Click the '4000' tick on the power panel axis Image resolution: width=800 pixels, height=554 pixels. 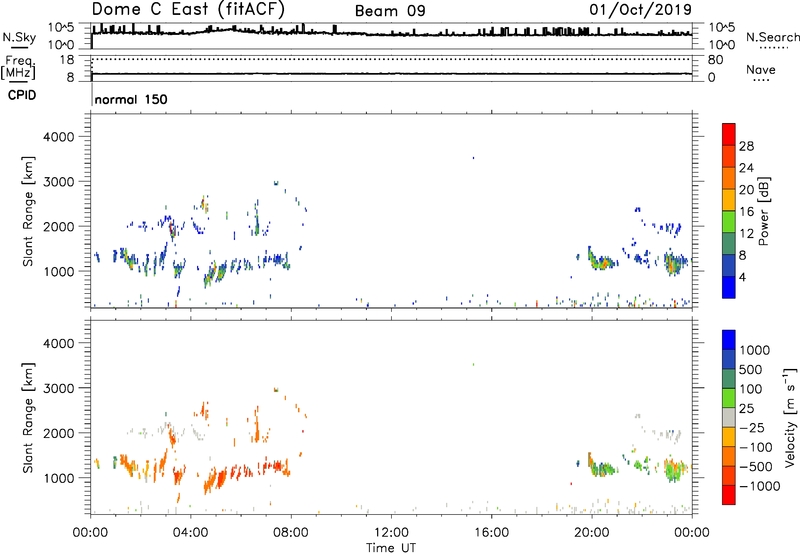point(58,137)
